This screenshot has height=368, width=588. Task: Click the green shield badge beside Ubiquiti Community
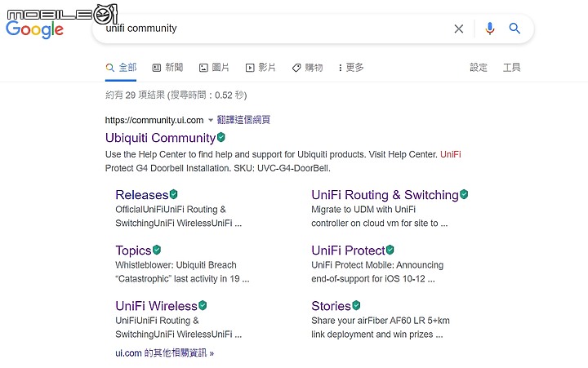point(221,137)
